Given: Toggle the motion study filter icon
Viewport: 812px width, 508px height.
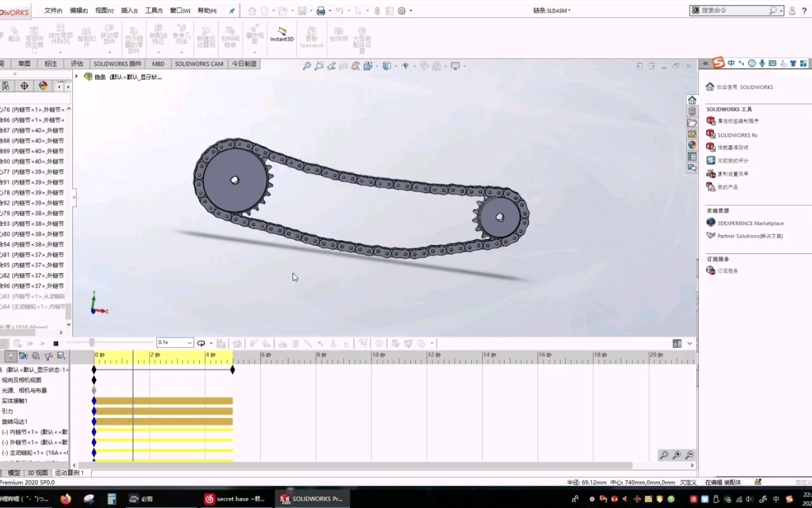Looking at the screenshot, I should (10, 356).
